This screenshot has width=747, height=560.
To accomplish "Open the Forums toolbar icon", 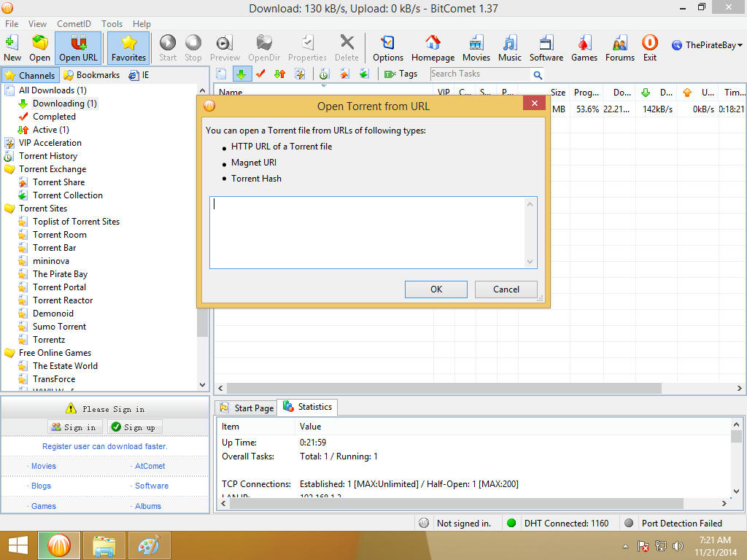I will coord(620,47).
